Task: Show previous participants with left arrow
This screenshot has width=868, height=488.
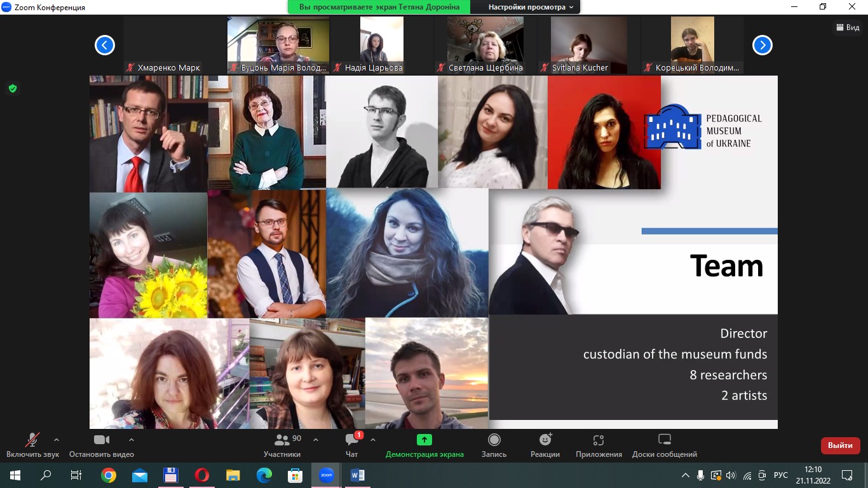Action: 105,45
